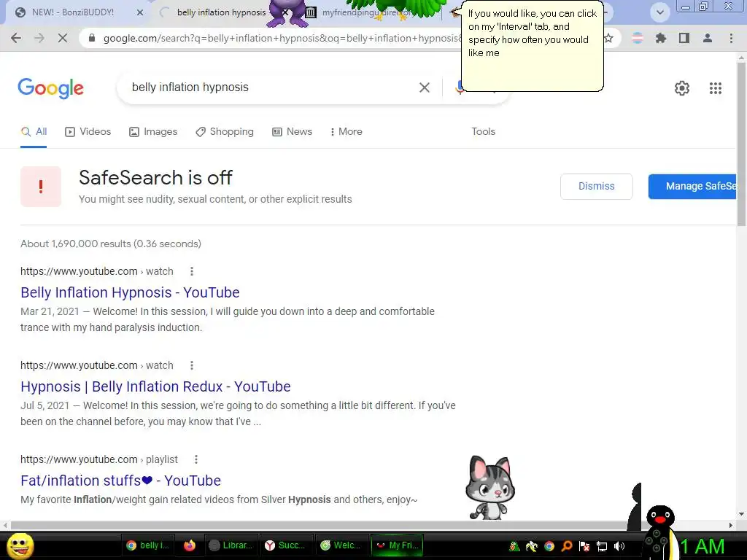Click the Firefox icon in the taskbar
Viewport: 747px width, 560px height.
(x=190, y=545)
